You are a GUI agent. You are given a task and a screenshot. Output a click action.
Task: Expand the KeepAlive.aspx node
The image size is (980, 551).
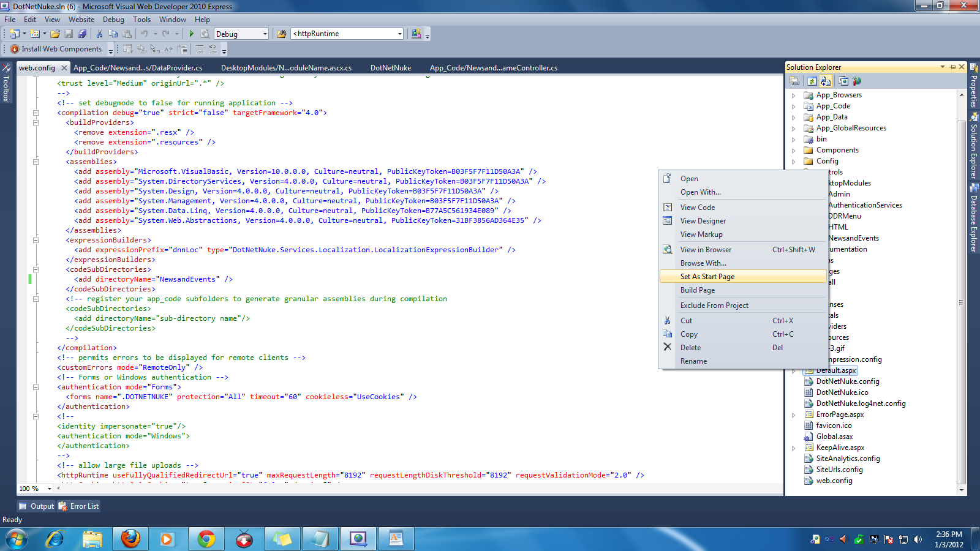click(794, 448)
